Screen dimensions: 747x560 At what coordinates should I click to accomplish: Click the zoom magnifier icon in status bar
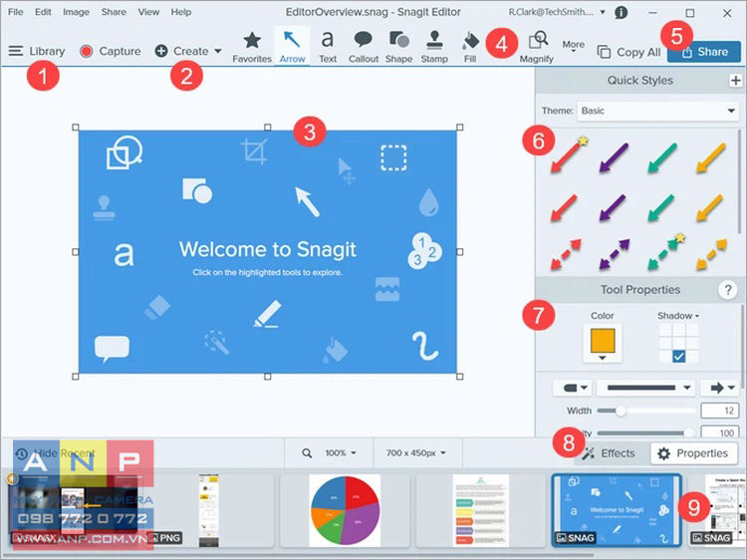pos(307,452)
